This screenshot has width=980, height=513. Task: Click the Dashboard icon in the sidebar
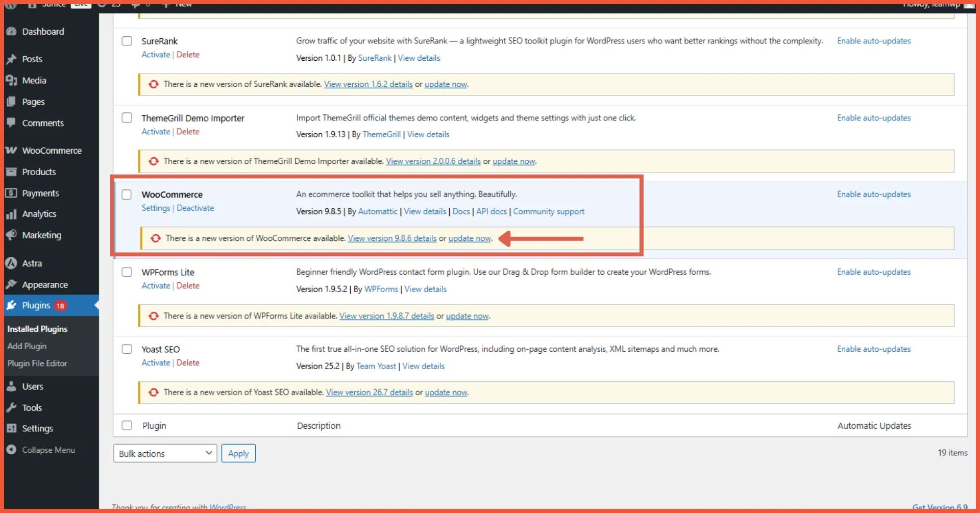coord(12,31)
